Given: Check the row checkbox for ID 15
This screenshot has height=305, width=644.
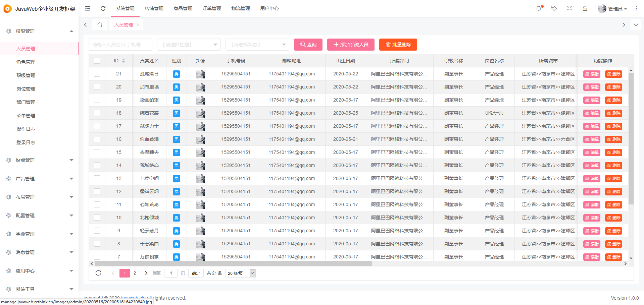Looking at the screenshot, I should 97,152.
